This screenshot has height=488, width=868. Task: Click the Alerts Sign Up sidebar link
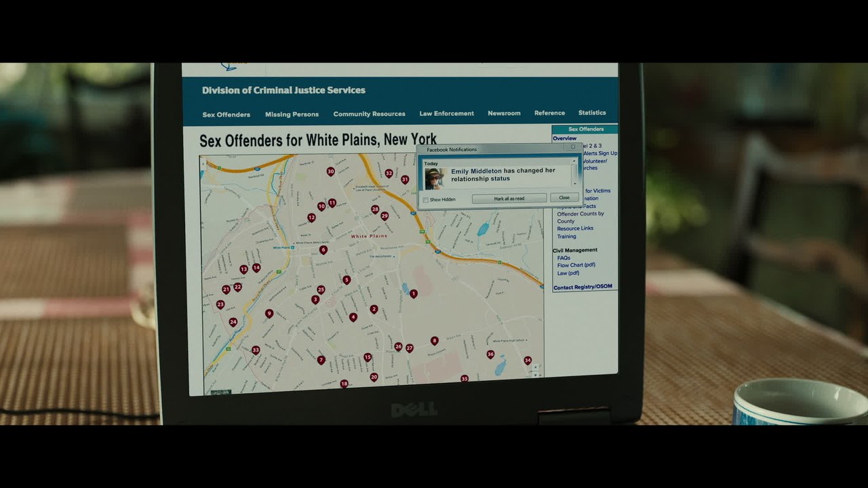click(x=600, y=153)
